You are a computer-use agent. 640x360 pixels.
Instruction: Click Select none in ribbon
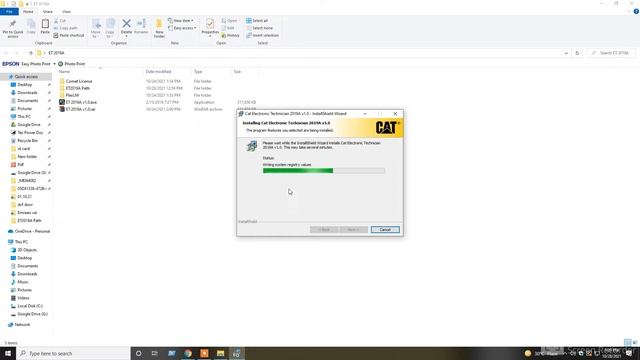[259, 28]
